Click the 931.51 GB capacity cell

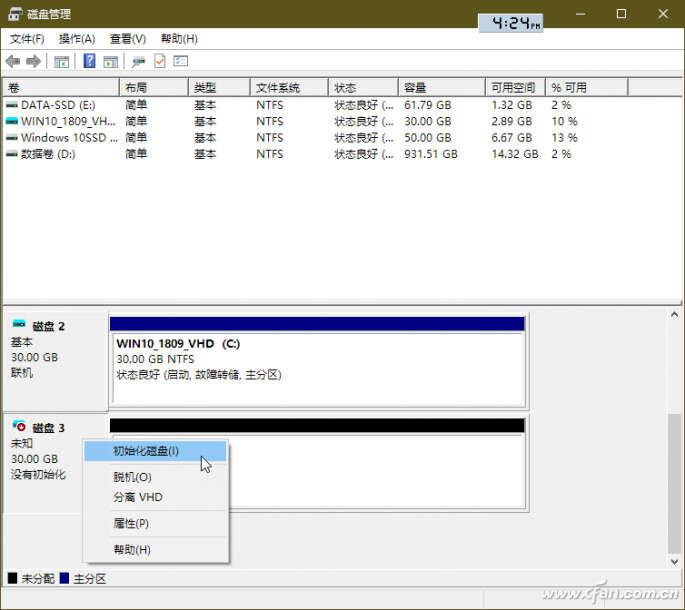431,154
